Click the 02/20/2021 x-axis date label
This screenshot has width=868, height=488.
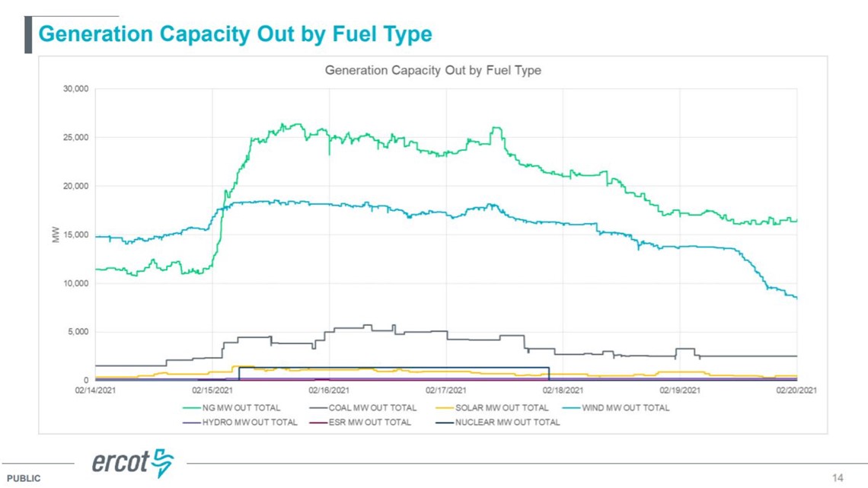click(796, 390)
